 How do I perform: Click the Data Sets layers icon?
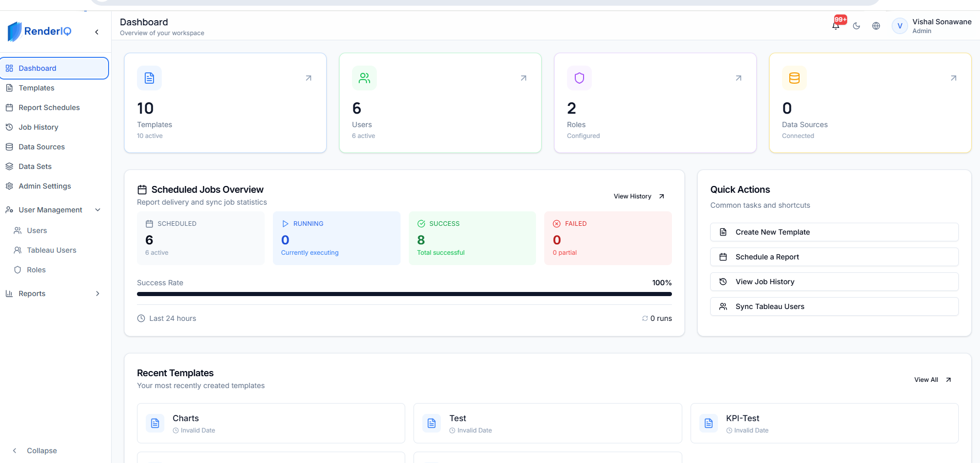[9, 166]
